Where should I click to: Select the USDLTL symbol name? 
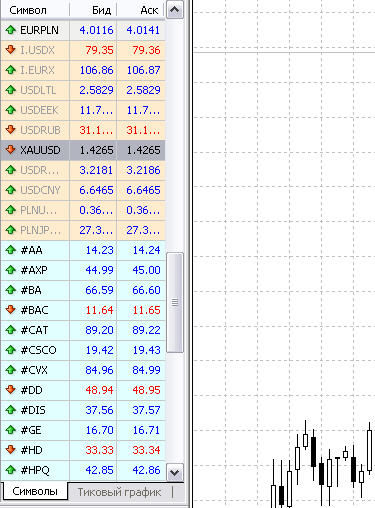tap(38, 90)
